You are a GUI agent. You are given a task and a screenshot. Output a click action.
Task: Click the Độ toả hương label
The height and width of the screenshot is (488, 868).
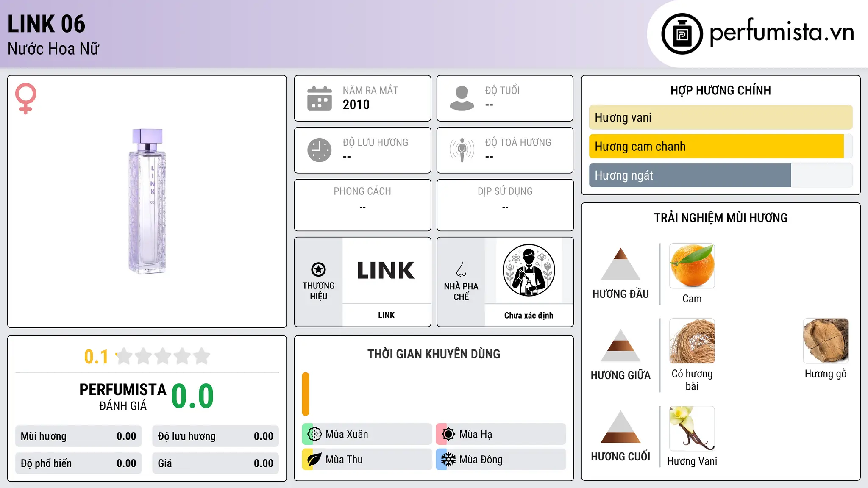click(518, 142)
